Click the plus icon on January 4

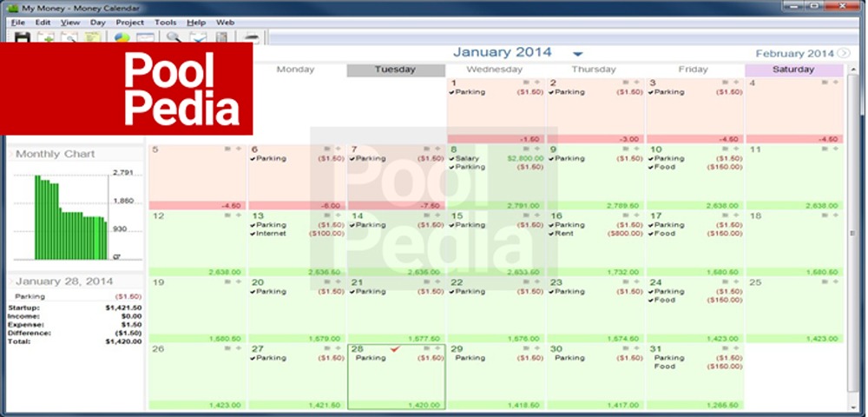click(x=836, y=83)
